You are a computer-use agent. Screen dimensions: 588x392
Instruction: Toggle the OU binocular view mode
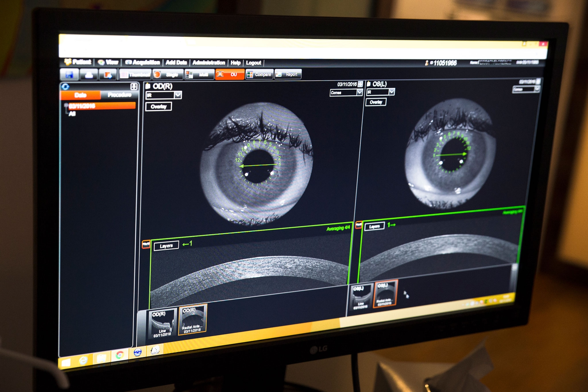(230, 74)
